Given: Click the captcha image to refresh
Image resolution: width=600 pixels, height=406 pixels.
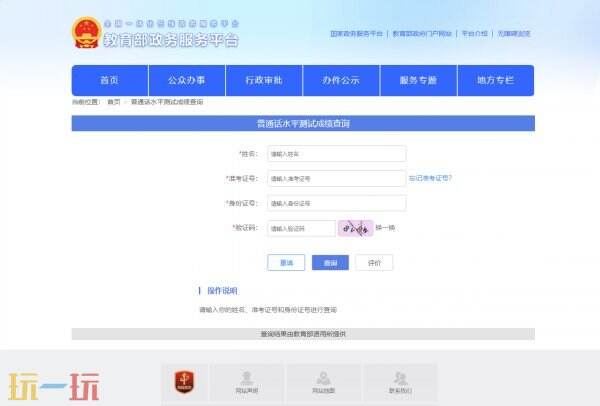Looking at the screenshot, I should tap(355, 228).
